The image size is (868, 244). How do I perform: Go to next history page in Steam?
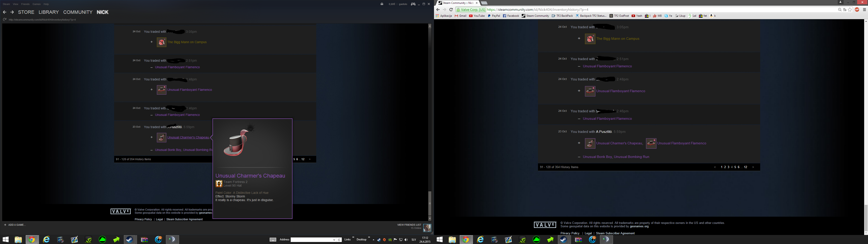point(310,160)
